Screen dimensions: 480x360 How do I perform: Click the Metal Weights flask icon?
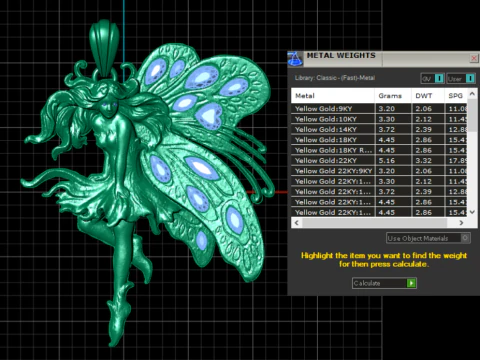coord(295,59)
